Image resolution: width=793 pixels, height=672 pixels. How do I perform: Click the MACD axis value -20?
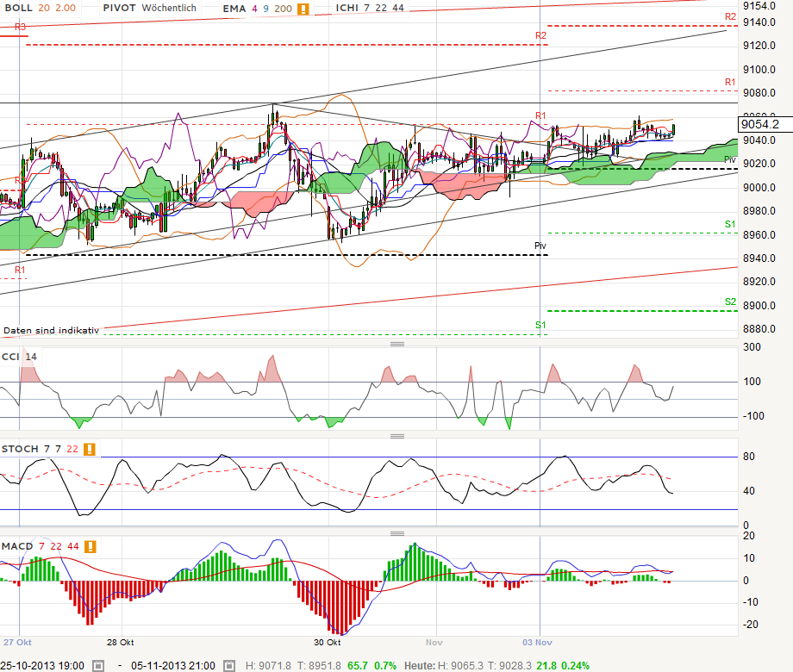click(751, 625)
